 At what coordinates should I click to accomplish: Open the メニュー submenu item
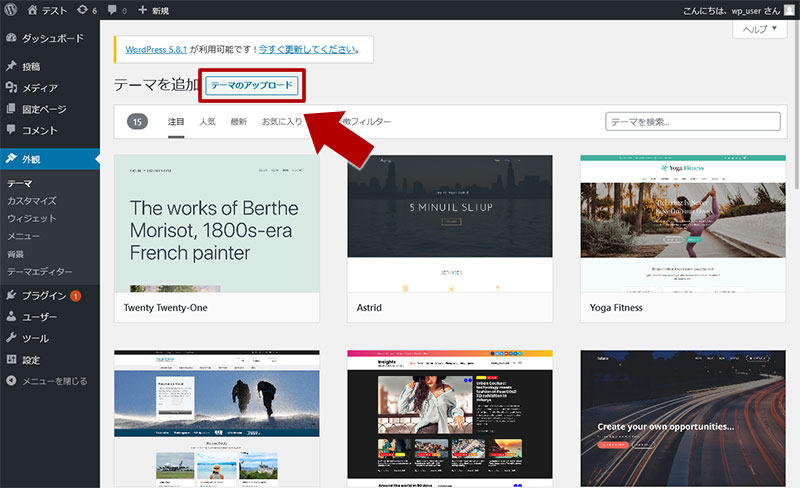click(23, 236)
